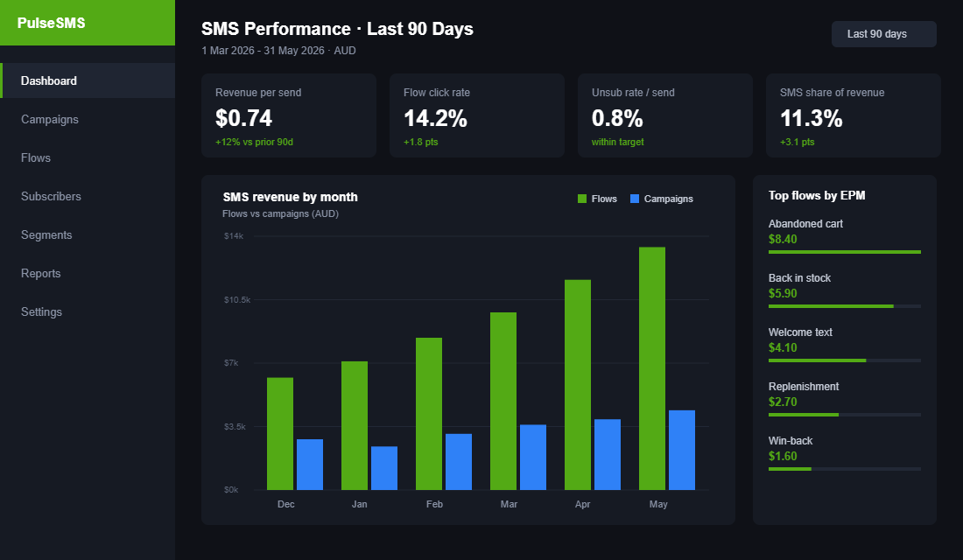Click the 0.8% unsub rate value
The height and width of the screenshot is (560, 963).
coord(617,118)
